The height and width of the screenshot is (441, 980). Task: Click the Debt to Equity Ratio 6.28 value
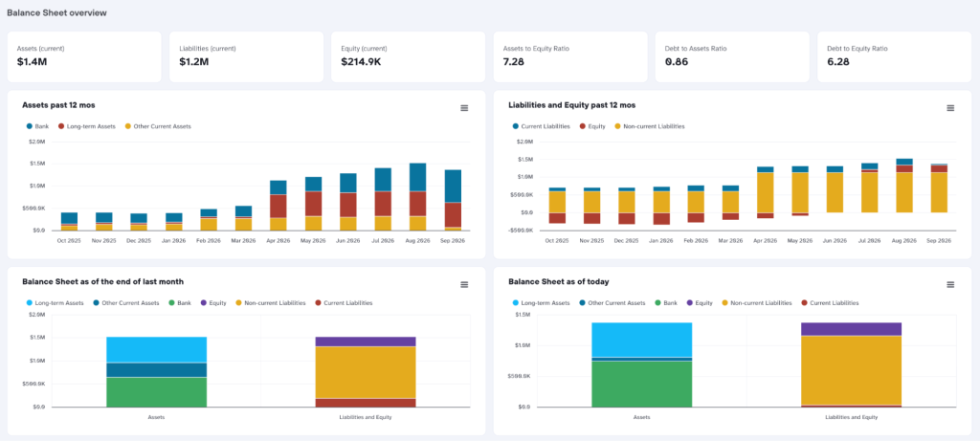coord(837,62)
